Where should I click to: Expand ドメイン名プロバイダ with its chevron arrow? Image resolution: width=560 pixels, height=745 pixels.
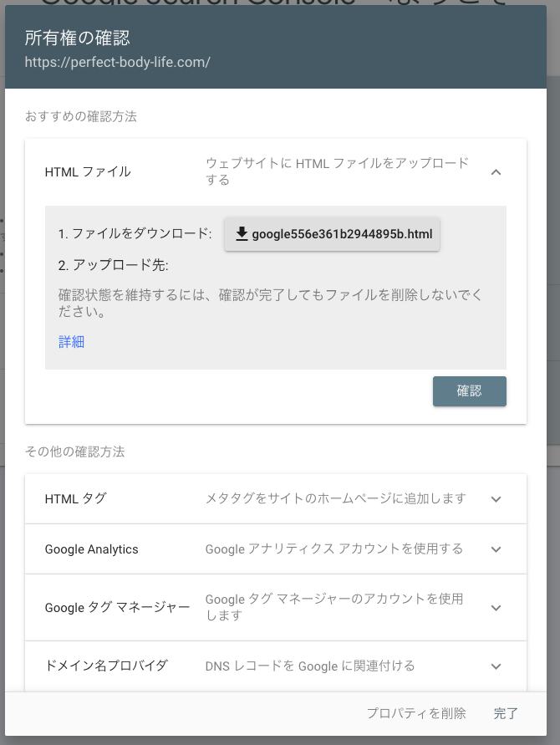[x=496, y=666]
